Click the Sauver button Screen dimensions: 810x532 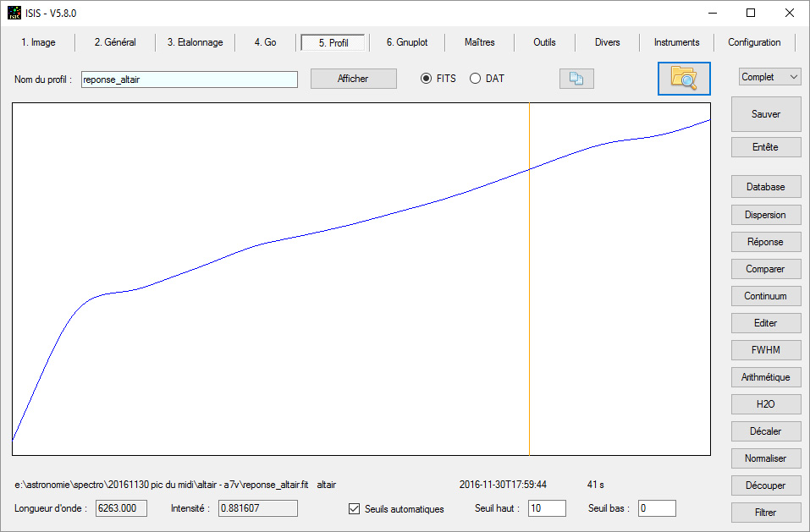[x=766, y=114]
